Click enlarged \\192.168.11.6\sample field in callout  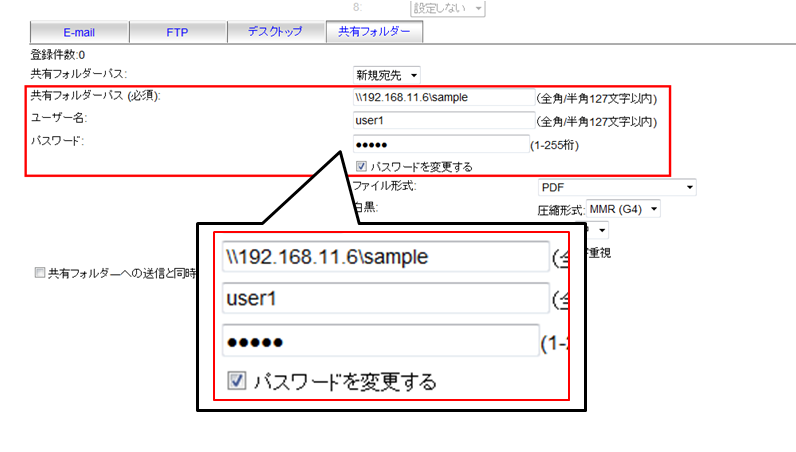click(385, 257)
